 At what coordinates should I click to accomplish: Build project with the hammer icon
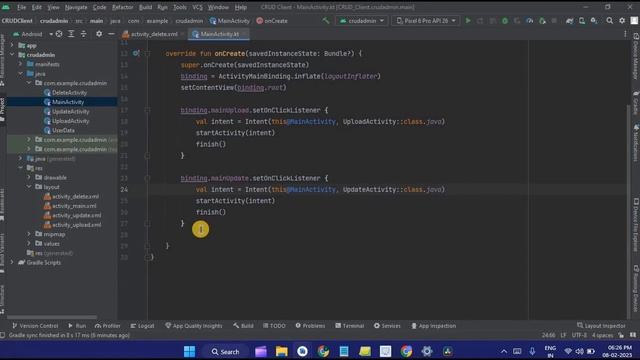[x=326, y=20]
